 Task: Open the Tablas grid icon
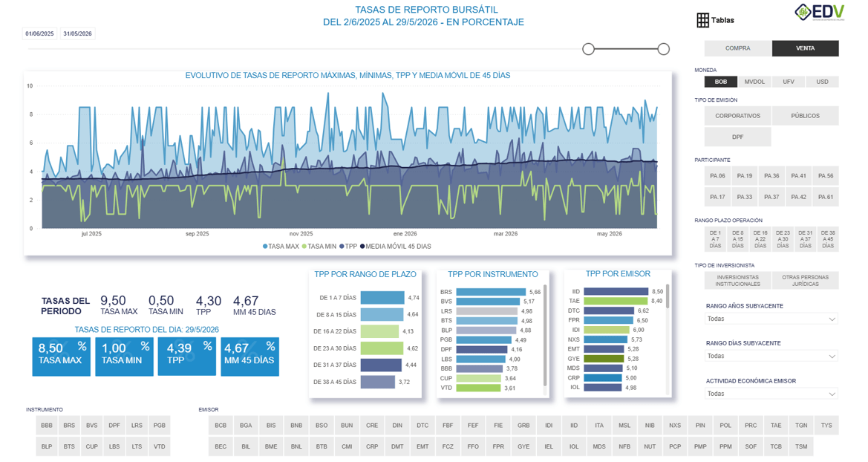[x=702, y=21]
